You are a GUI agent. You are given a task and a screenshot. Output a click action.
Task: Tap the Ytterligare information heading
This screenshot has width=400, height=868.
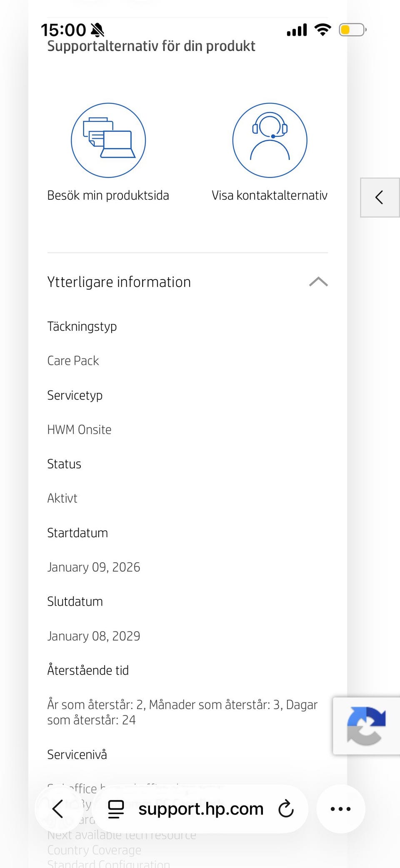(x=119, y=282)
